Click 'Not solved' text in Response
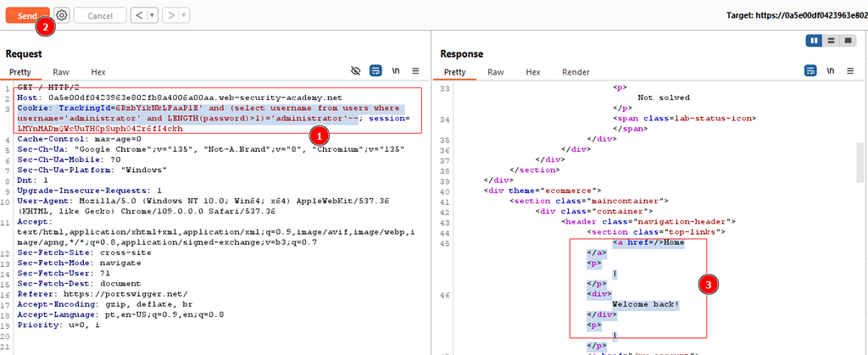 664,97
